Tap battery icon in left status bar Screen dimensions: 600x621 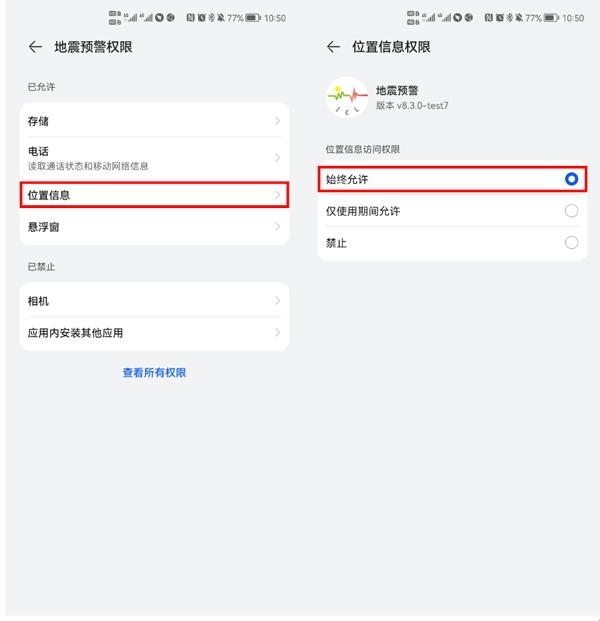(253, 18)
